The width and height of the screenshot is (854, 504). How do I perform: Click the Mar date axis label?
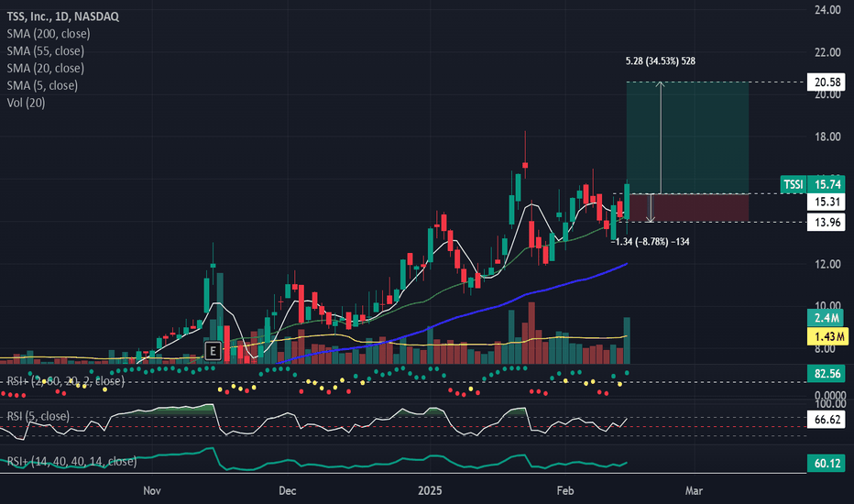point(694,491)
